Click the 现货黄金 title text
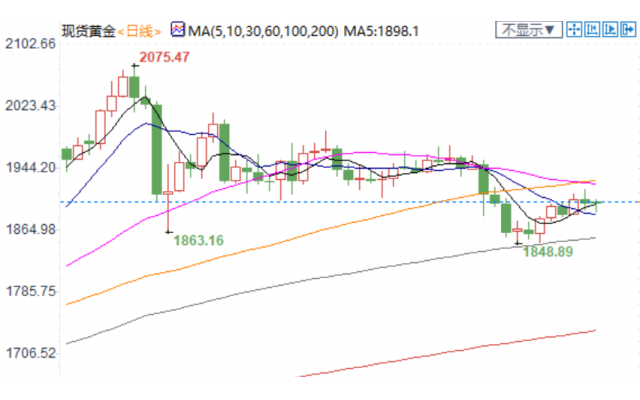Screen dimensions: 640x400 point(89,31)
